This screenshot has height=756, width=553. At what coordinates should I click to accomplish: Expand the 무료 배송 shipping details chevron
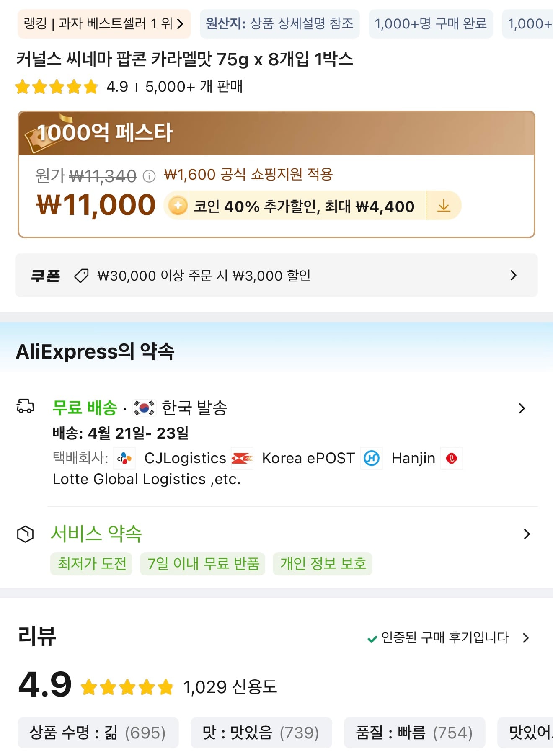[x=522, y=408]
